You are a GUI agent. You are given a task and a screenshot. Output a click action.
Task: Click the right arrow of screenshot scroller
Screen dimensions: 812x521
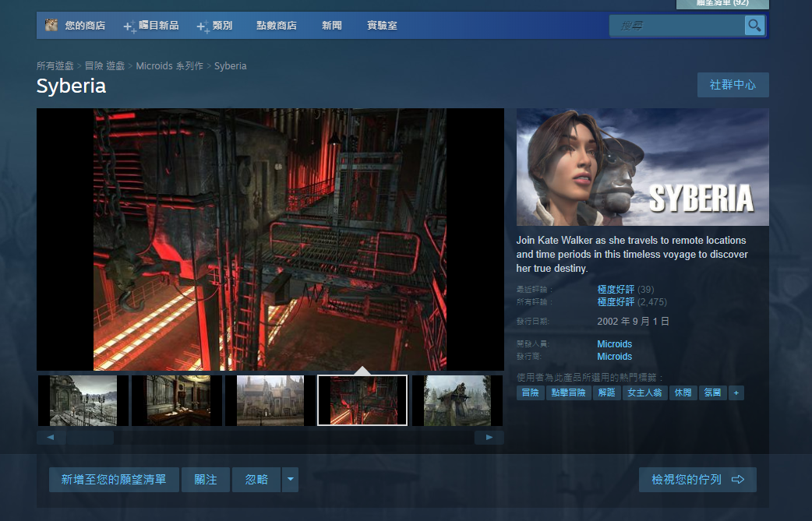(x=489, y=437)
